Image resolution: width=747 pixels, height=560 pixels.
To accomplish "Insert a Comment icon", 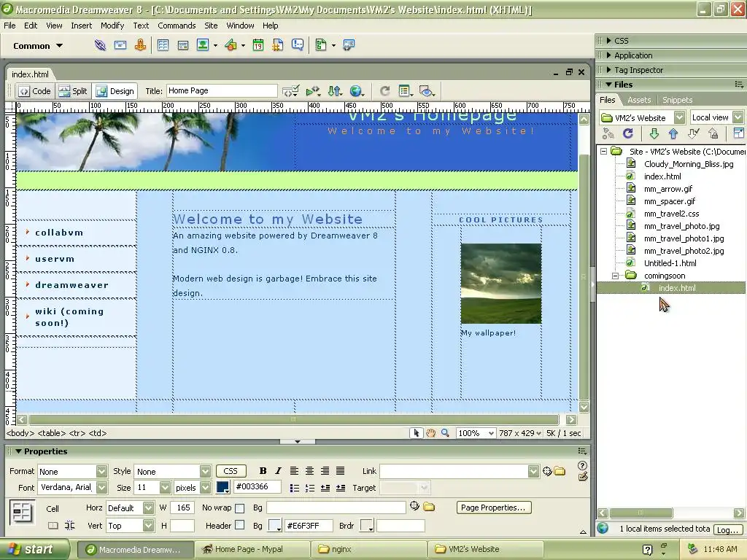I will pyautogui.click(x=298, y=45).
